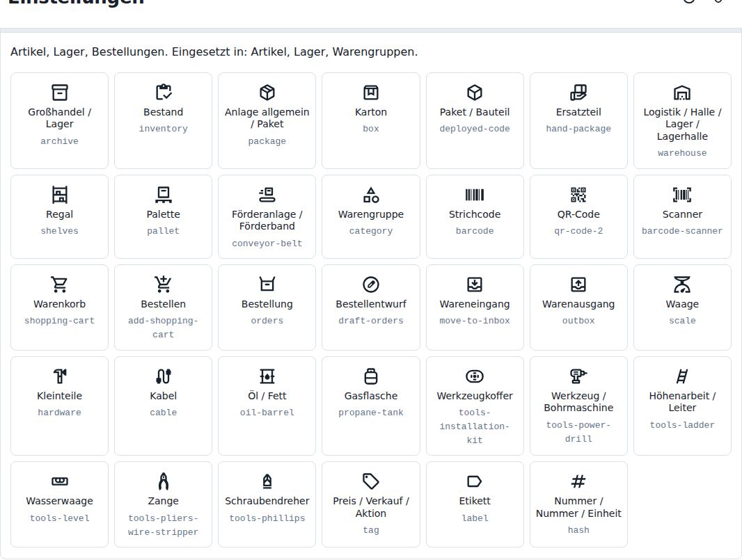Select the Regal shelves icon
Image resolution: width=742 pixels, height=560 pixels.
[x=60, y=194]
